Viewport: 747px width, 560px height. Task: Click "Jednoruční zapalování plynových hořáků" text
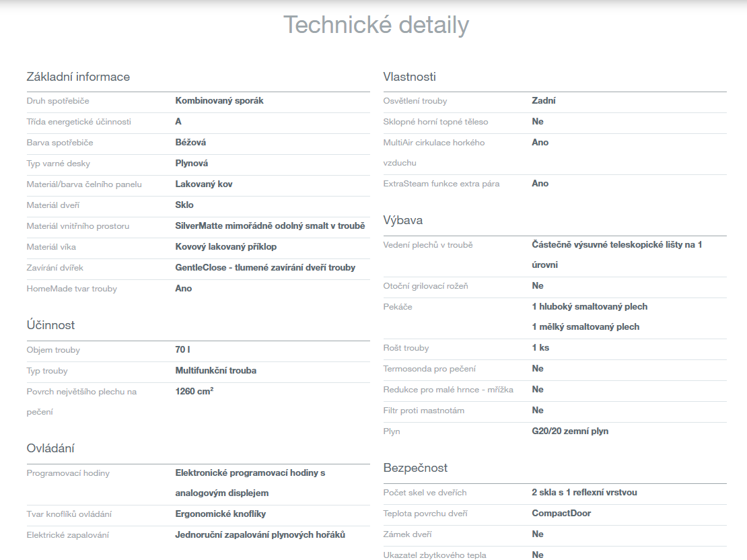(260, 535)
